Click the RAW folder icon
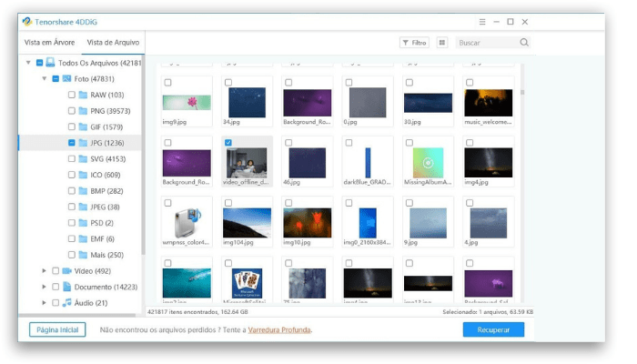The width and height of the screenshot is (637, 364). (83, 95)
